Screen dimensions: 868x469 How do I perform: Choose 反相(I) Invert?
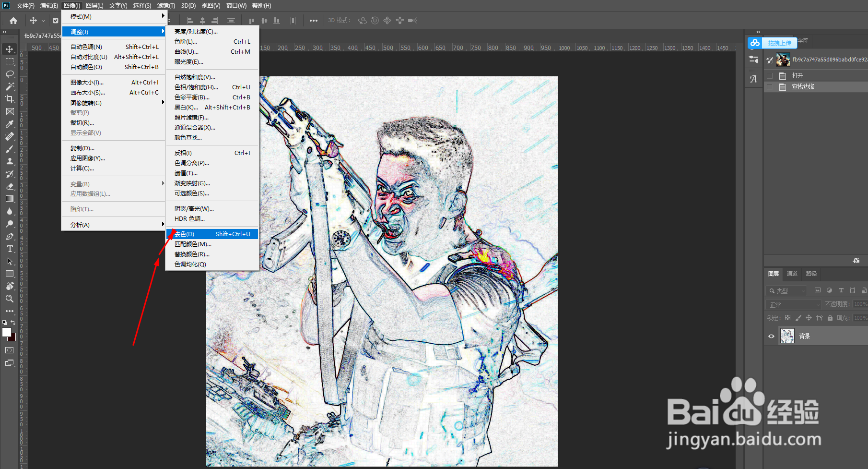pyautogui.click(x=212, y=153)
